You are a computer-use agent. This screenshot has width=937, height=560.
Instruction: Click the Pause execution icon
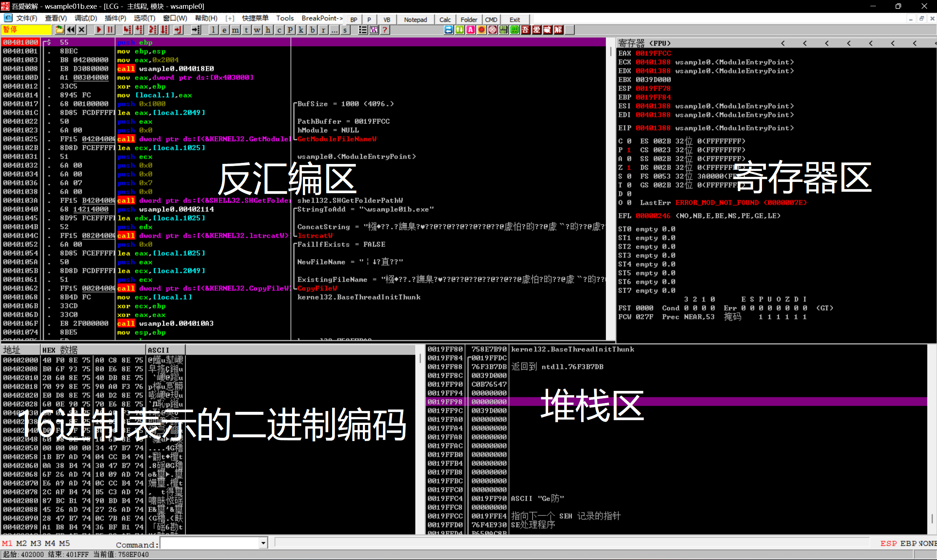(110, 30)
